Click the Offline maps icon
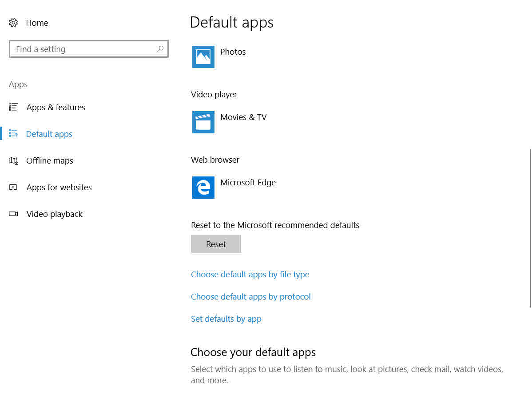 pyautogui.click(x=13, y=160)
